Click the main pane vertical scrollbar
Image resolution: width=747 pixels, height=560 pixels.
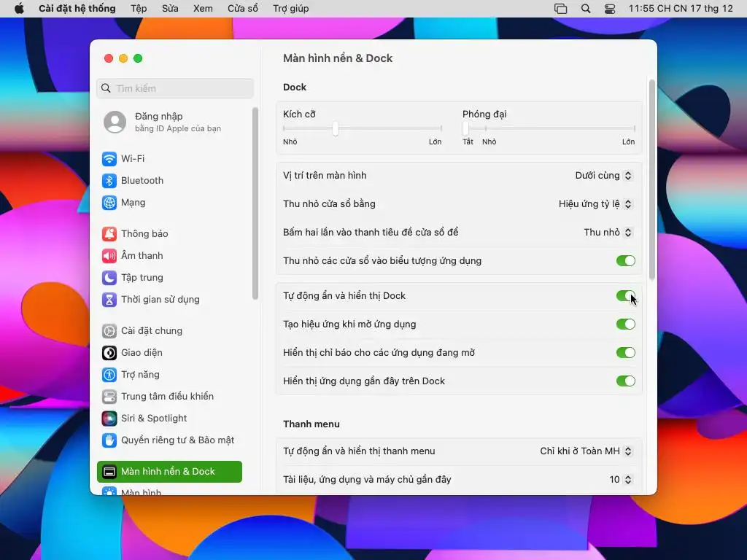(x=651, y=180)
